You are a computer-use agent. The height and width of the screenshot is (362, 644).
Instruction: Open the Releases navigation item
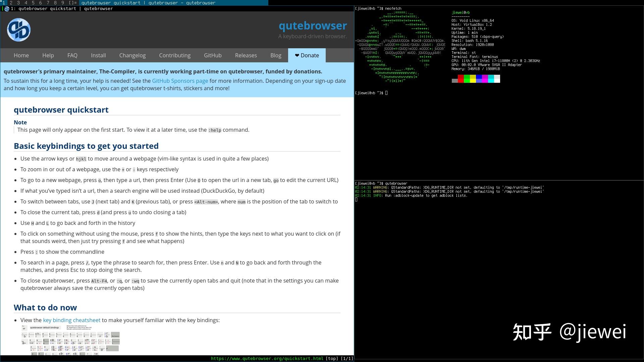click(x=246, y=55)
